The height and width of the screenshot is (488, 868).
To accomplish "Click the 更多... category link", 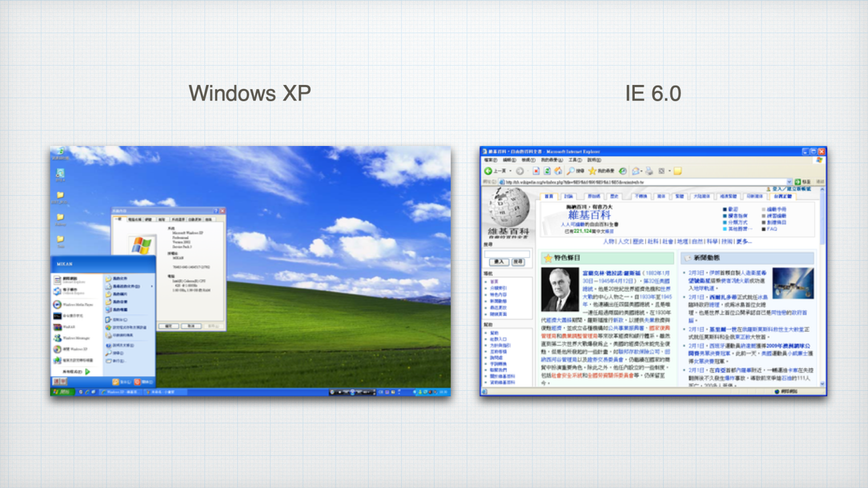I will pos(744,241).
